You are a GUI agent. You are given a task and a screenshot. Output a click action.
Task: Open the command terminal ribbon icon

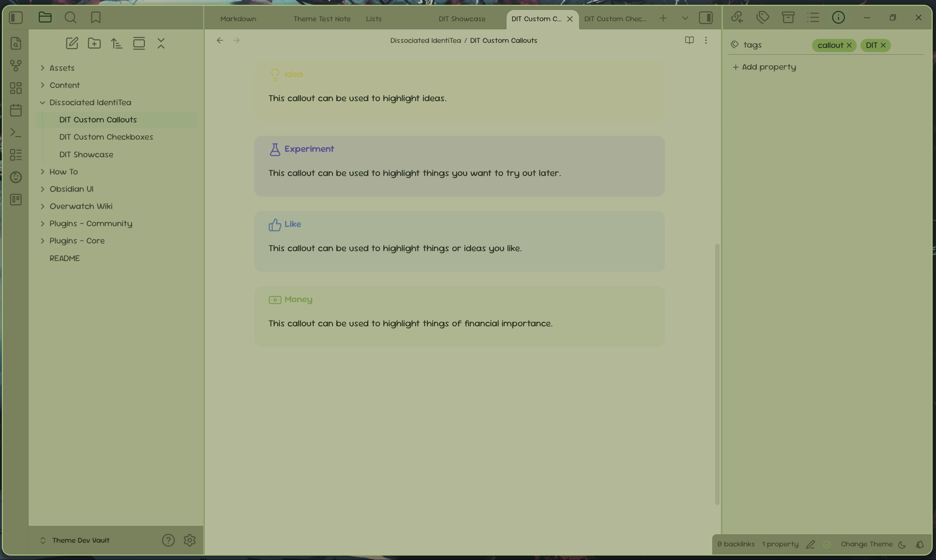coord(16,132)
